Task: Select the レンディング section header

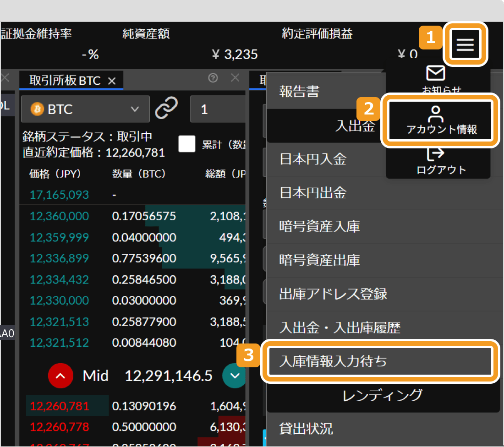Action: [x=383, y=395]
